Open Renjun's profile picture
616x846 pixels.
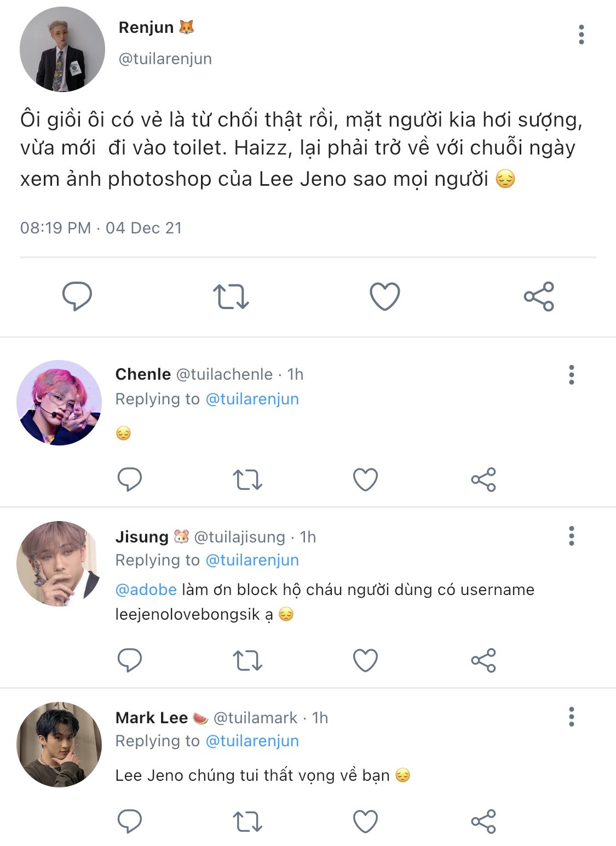[62, 49]
